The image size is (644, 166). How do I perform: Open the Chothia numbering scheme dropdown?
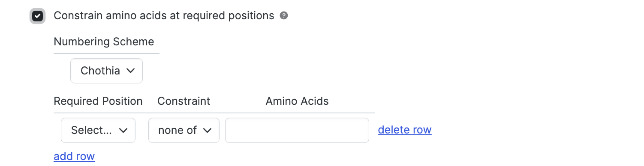106,71
